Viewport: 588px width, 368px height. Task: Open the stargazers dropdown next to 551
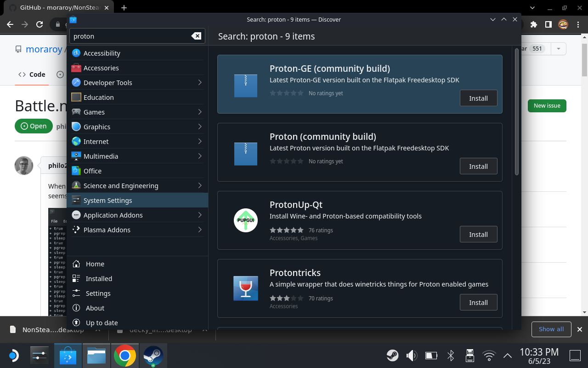pos(558,48)
